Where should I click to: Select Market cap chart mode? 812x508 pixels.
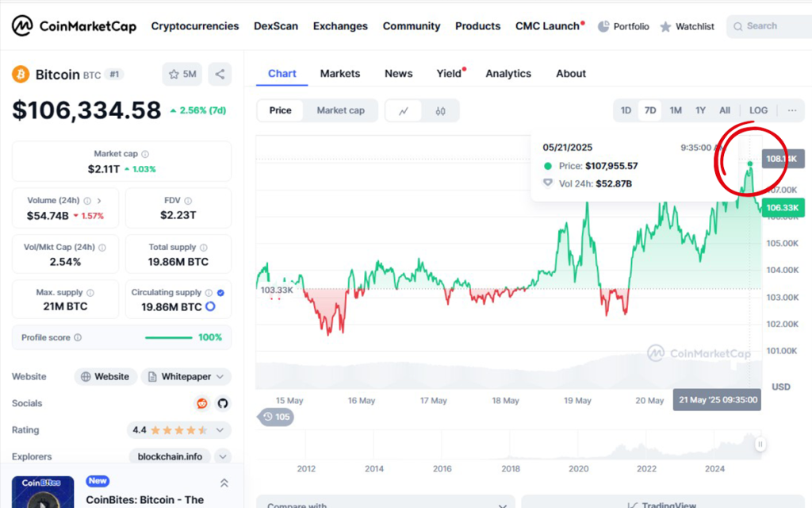pyautogui.click(x=340, y=110)
